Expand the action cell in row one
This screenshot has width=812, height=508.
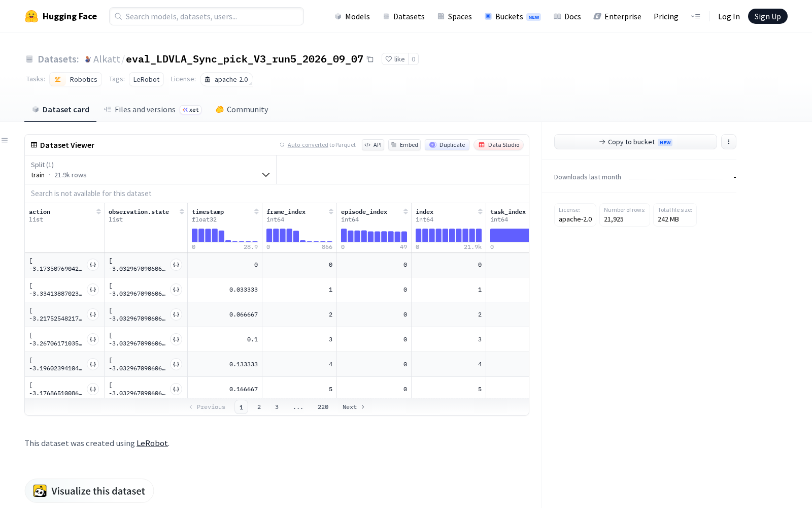coord(93,265)
